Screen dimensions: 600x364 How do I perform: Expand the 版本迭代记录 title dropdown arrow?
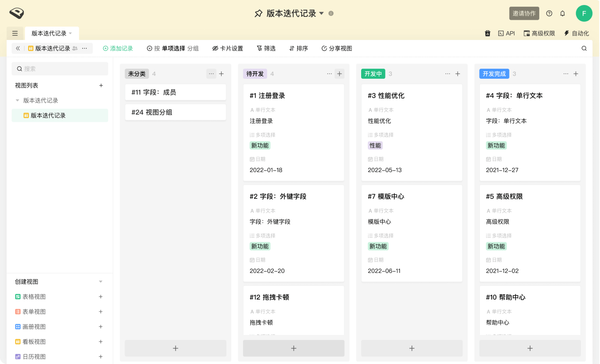[321, 13]
